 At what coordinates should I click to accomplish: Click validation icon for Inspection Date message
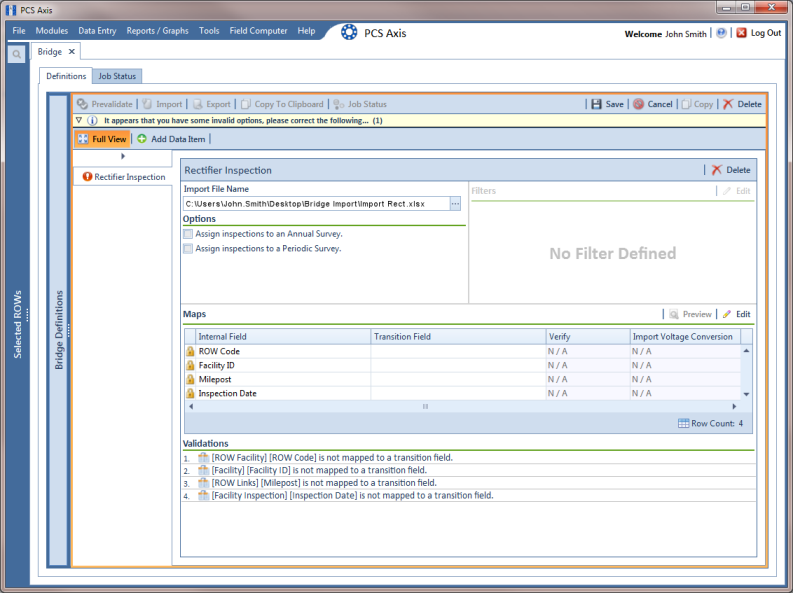(203, 495)
